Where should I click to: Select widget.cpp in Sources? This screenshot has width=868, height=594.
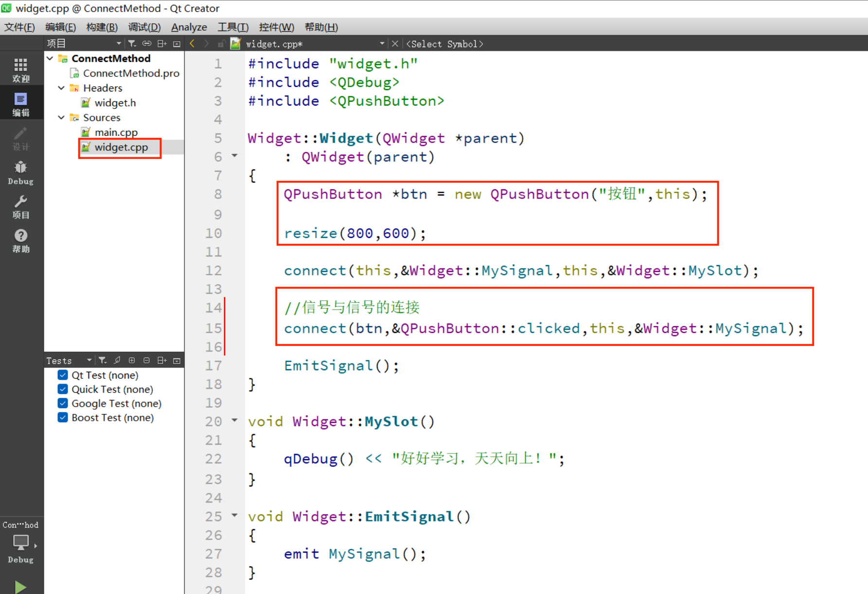[121, 147]
